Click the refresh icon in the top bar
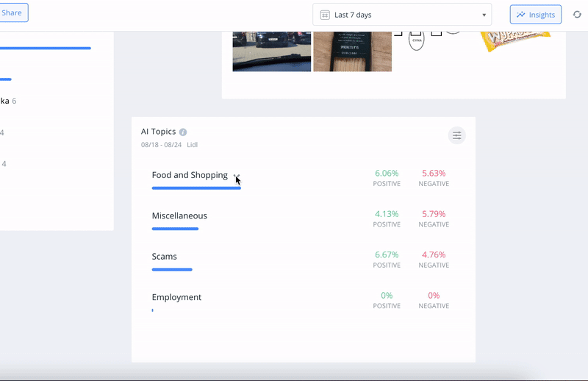The image size is (588, 381). pyautogui.click(x=577, y=15)
